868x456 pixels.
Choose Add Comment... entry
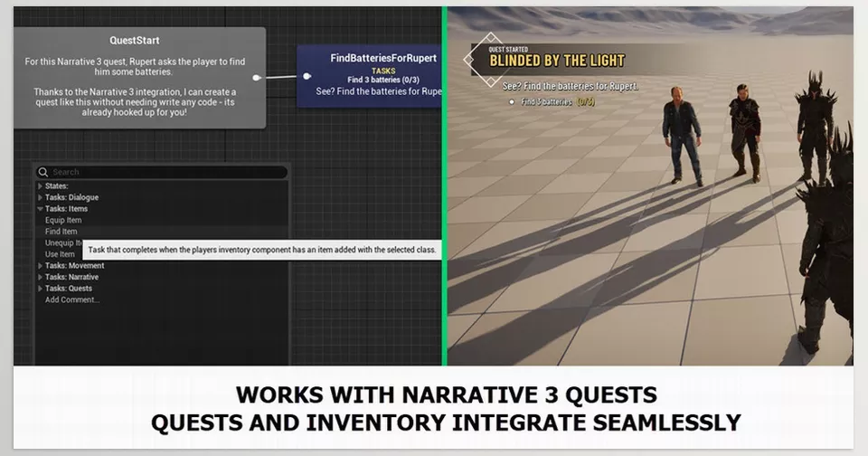(72, 299)
